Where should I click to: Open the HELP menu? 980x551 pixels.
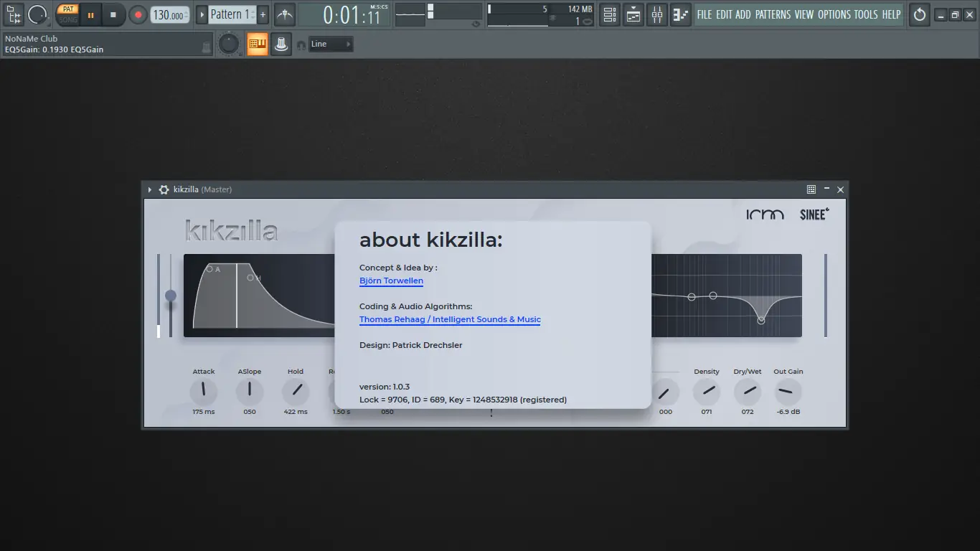coord(891,14)
